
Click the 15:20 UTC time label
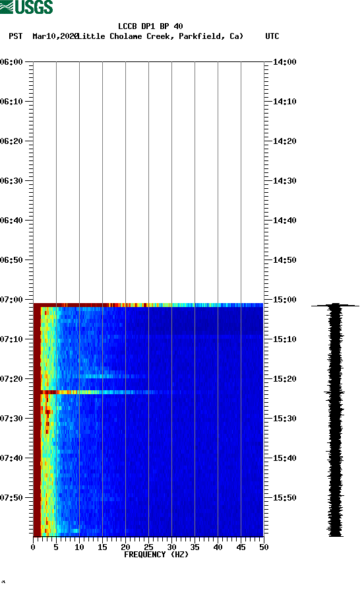284,378
